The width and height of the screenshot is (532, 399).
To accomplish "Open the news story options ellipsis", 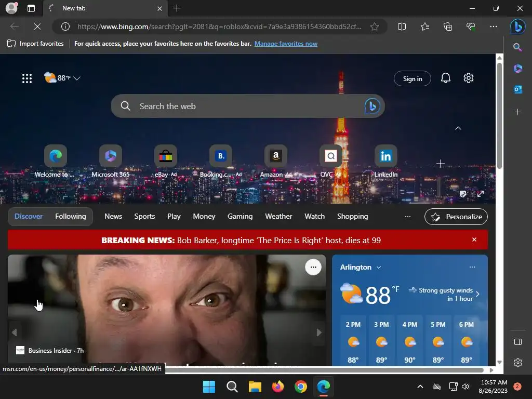I will [x=313, y=267].
